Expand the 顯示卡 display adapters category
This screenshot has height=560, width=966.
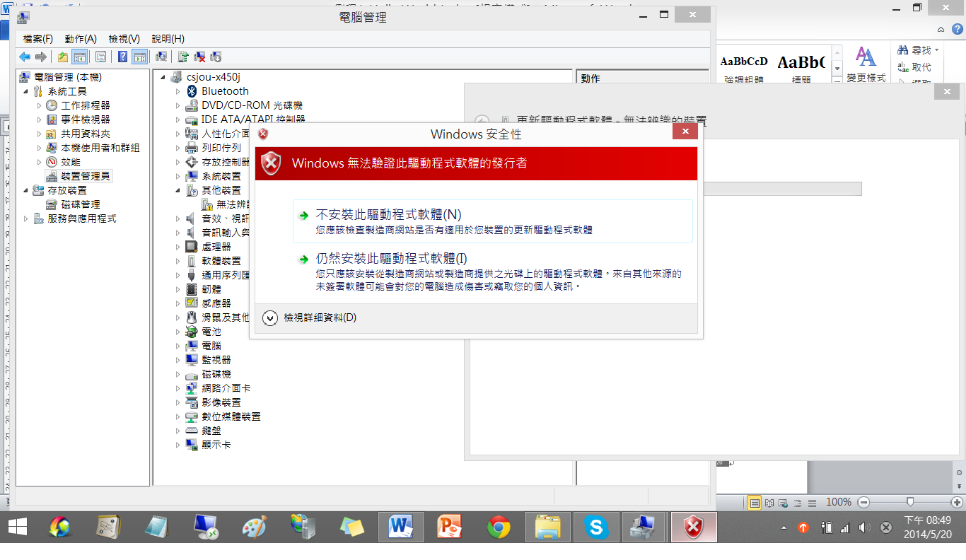(x=178, y=445)
